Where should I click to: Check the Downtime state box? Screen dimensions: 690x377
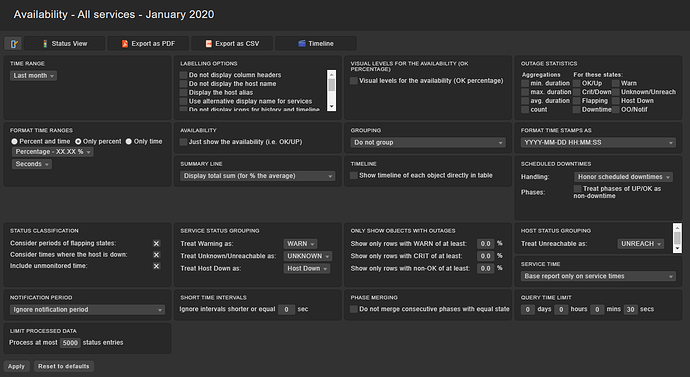click(576, 110)
